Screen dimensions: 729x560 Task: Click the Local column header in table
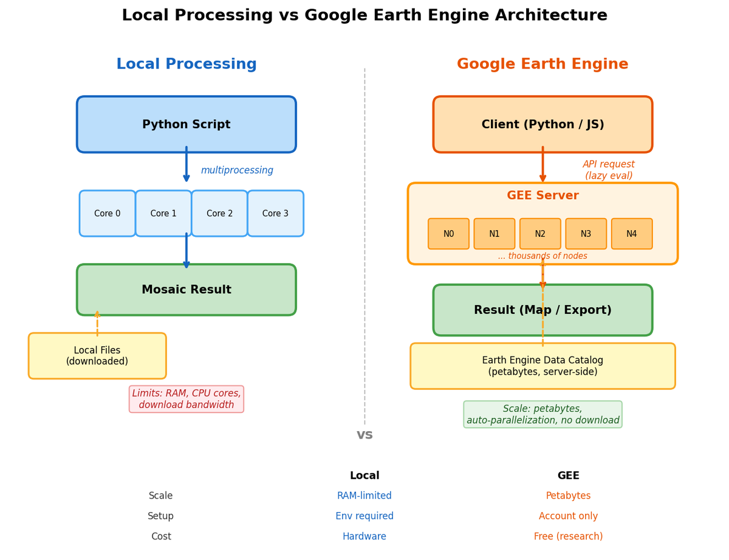[x=364, y=476]
